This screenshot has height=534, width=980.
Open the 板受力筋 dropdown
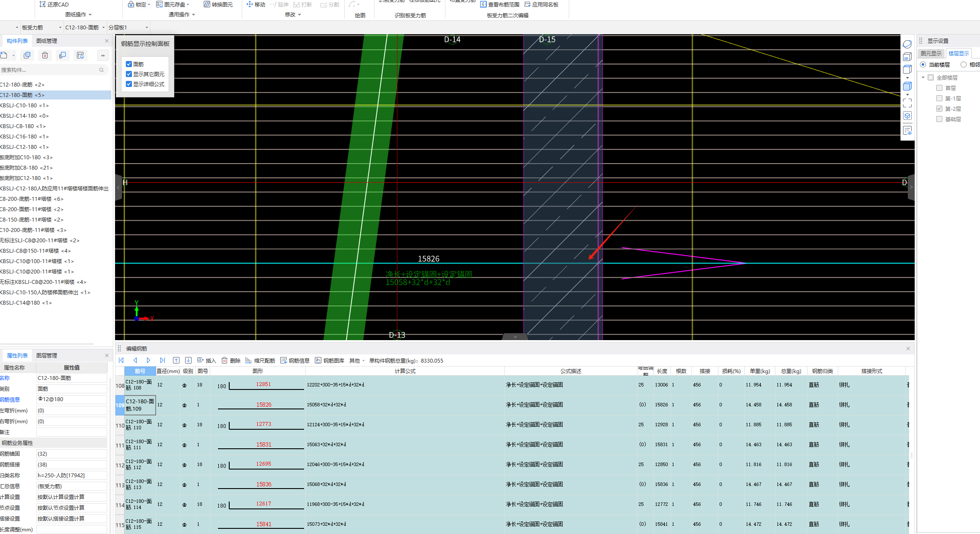(x=60, y=28)
